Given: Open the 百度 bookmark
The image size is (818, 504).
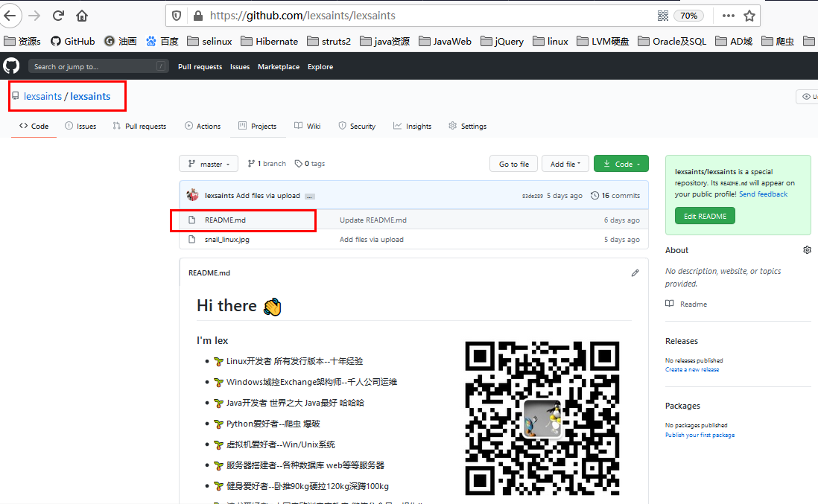Looking at the screenshot, I should click(162, 41).
